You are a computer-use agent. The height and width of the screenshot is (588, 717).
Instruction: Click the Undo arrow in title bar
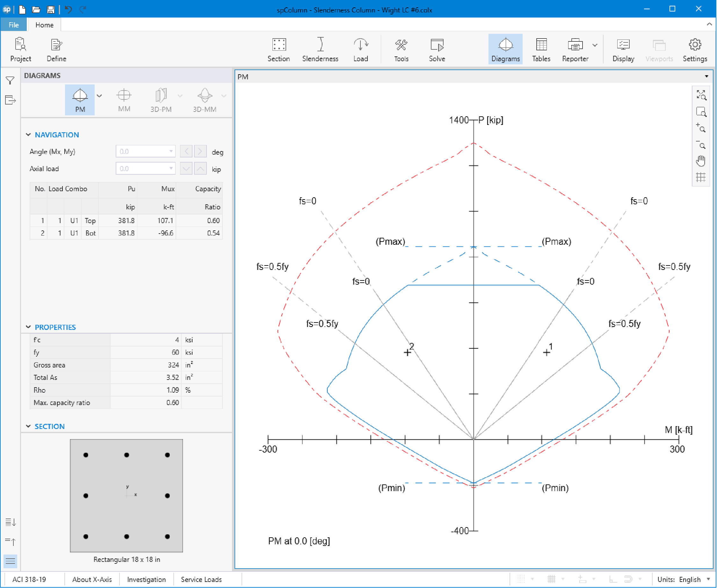(69, 10)
